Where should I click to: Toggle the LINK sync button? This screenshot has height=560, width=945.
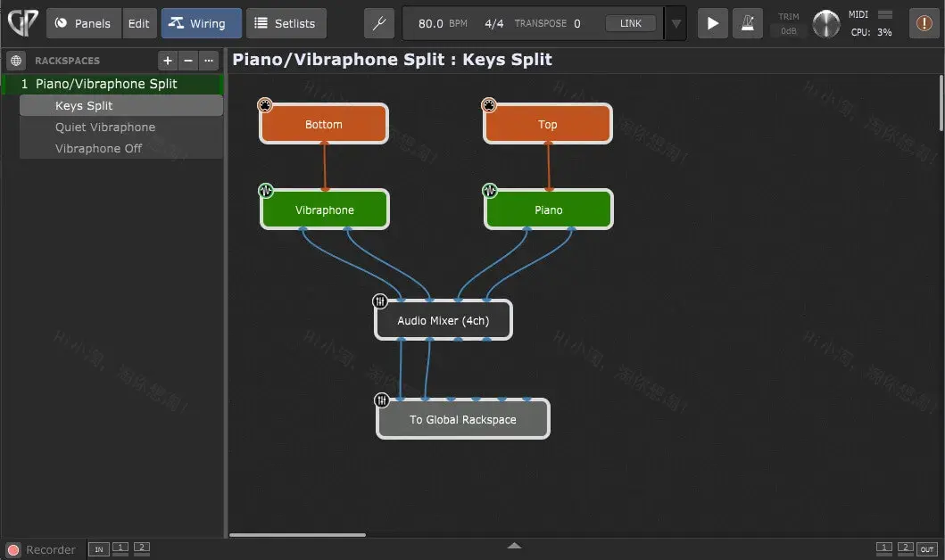630,24
